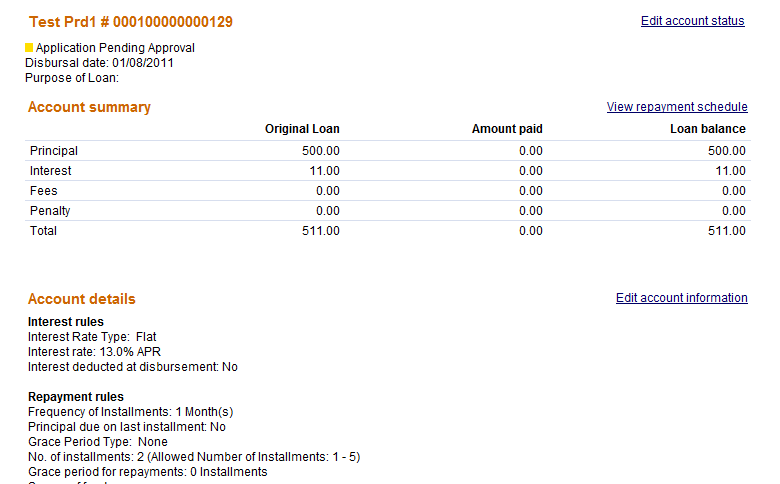Click the Principal row label
Screen dimensions: 780x484
54,151
